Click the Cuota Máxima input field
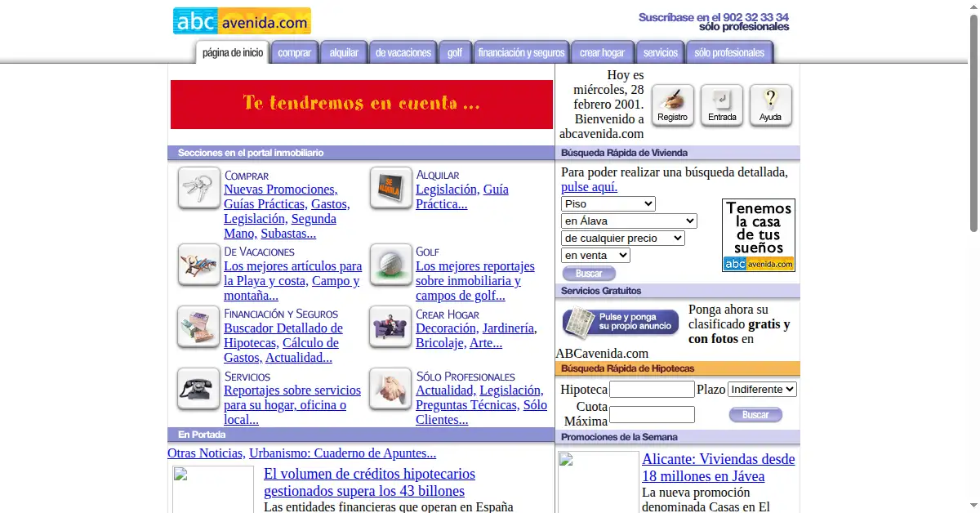This screenshot has width=980, height=513. pyautogui.click(x=652, y=414)
